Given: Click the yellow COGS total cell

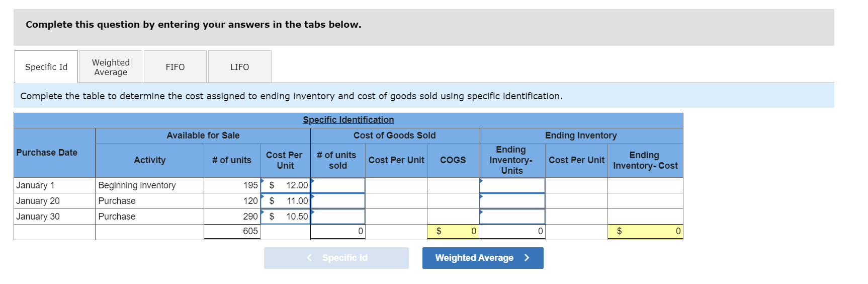Looking at the screenshot, I should 453,231.
